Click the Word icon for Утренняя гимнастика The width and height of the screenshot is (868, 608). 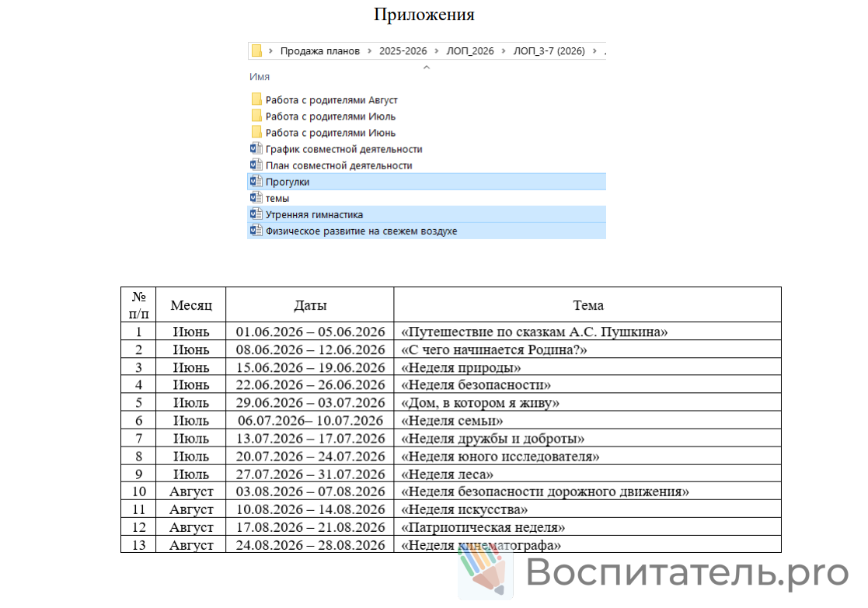pos(256,214)
